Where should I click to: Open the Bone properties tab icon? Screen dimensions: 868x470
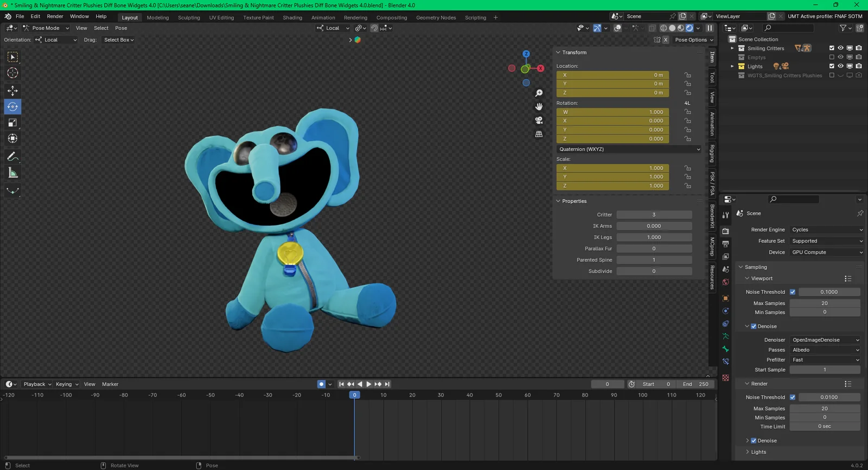(725, 349)
